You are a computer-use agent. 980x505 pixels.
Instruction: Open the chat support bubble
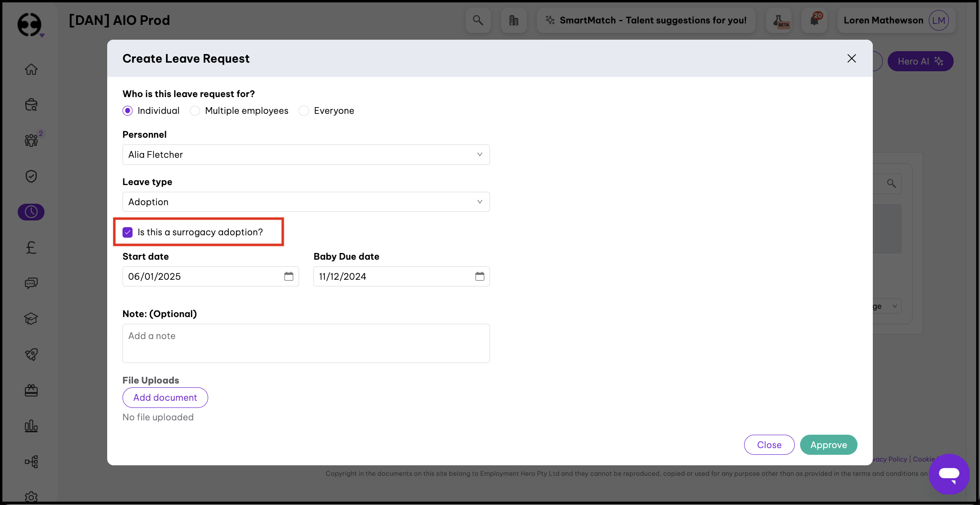click(949, 474)
